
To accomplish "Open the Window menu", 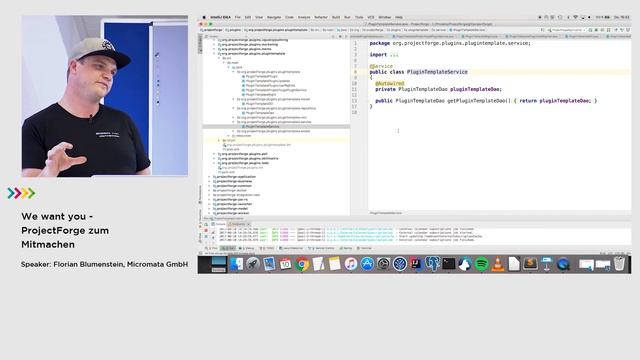I will coord(384,17).
